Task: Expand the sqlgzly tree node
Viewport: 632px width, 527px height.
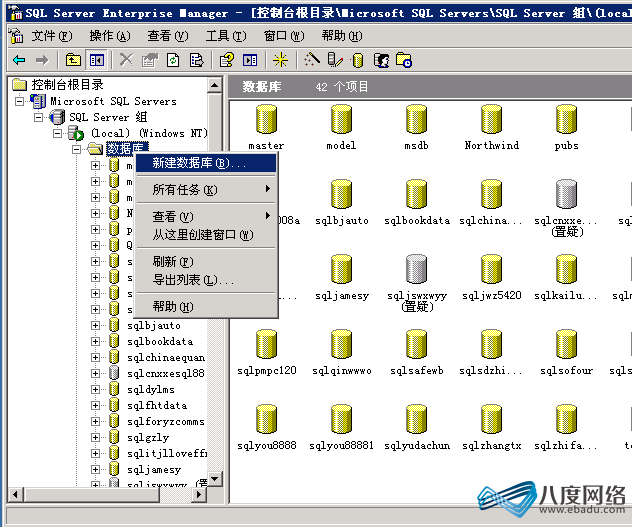Action: pos(96,437)
